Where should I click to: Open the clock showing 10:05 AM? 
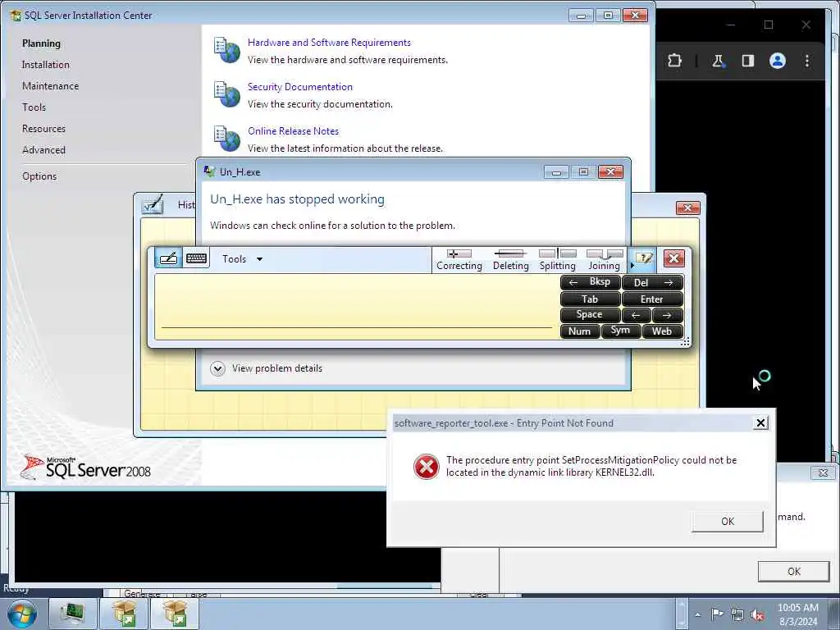coord(797,614)
